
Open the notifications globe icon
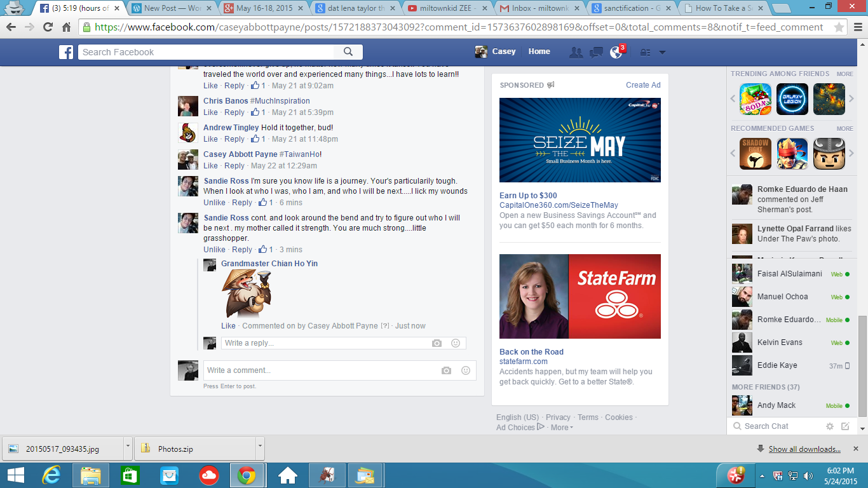coord(616,52)
